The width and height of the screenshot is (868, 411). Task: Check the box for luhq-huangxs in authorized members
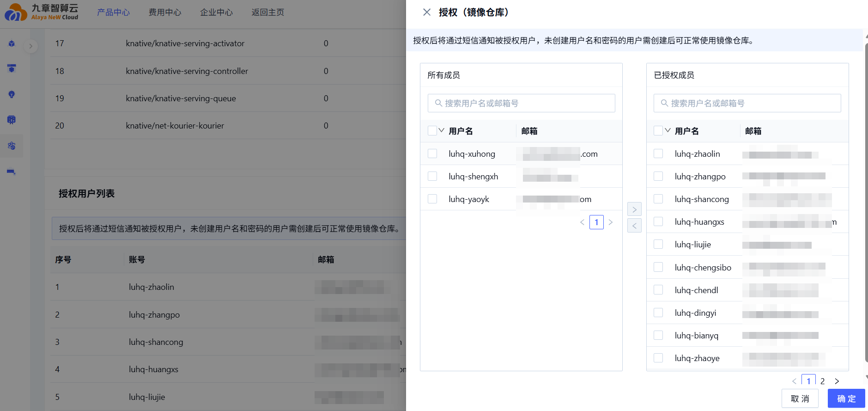click(x=658, y=221)
